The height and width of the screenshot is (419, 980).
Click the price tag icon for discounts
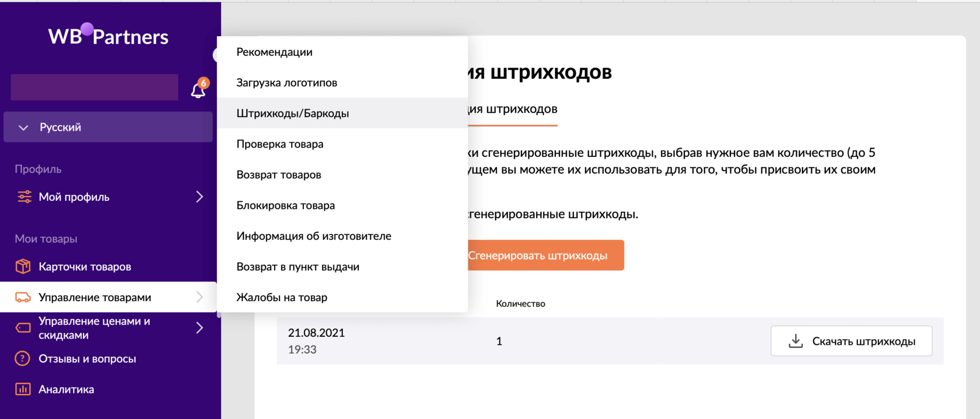coord(23,328)
